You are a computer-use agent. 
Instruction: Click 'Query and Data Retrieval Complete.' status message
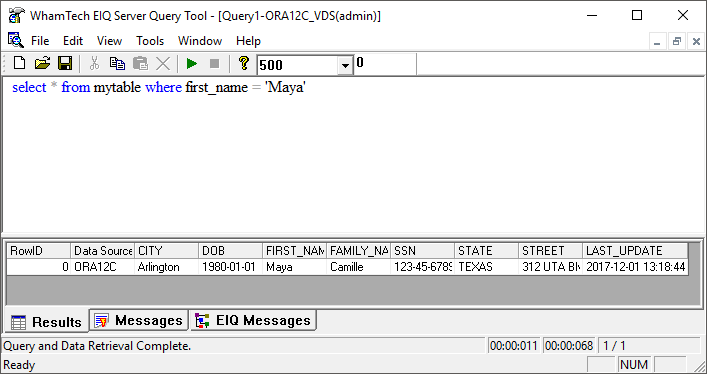point(97,346)
